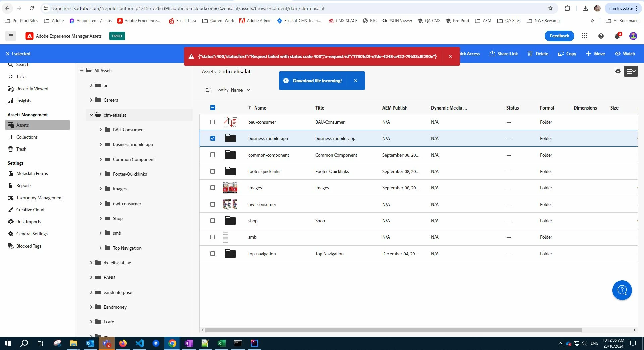Open the list view switcher dropdown
The height and width of the screenshot is (350, 644).
coord(631,71)
